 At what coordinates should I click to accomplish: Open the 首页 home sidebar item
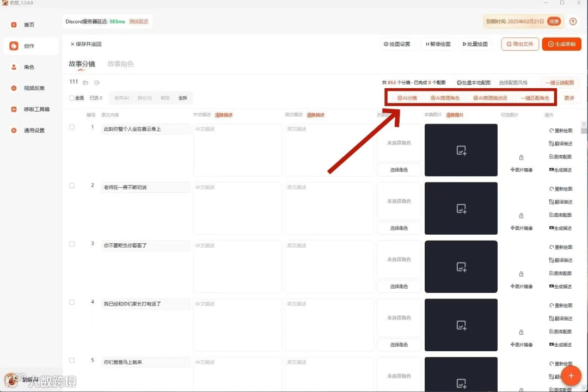pyautogui.click(x=29, y=24)
